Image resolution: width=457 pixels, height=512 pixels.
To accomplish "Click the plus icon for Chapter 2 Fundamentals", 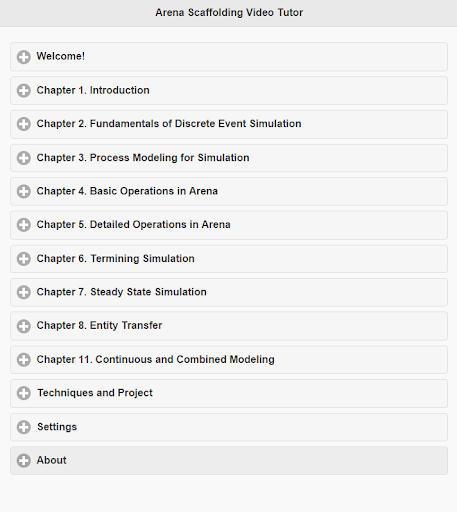I will pos(24,124).
